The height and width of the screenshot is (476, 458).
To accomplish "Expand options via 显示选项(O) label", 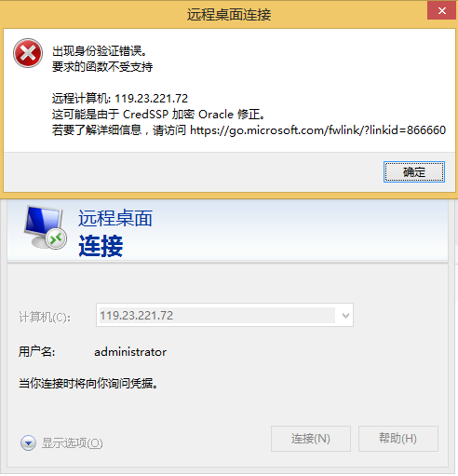I will coord(72,443).
